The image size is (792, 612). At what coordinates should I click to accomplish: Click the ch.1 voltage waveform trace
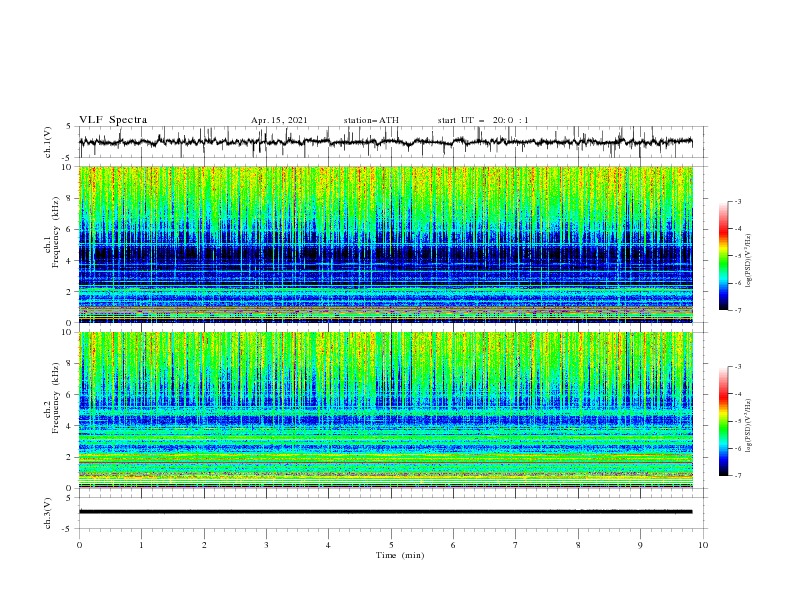(385, 142)
